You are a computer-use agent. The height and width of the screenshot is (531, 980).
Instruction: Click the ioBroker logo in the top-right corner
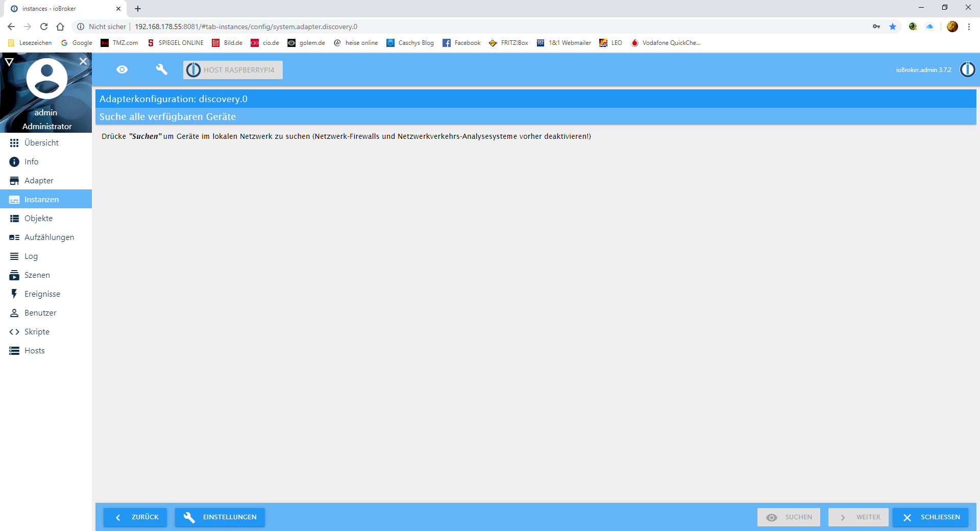(x=968, y=69)
